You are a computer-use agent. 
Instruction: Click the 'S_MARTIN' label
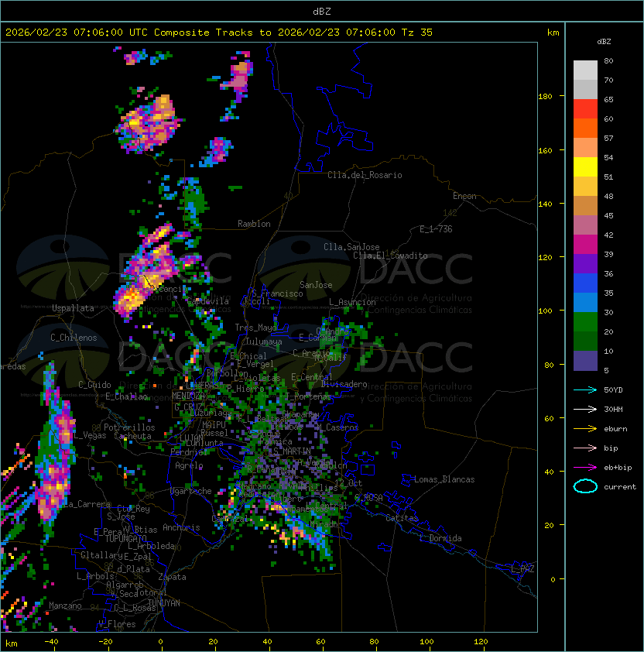coord(292,451)
